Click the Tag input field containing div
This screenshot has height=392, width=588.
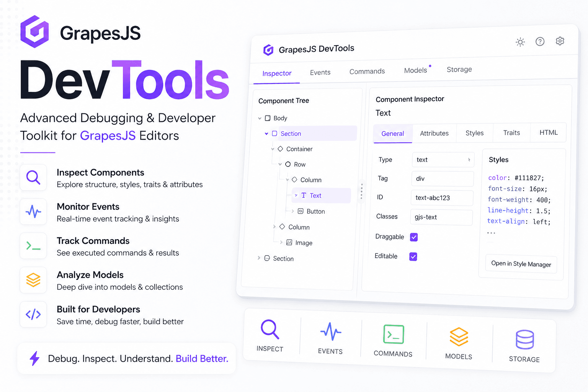pyautogui.click(x=443, y=179)
